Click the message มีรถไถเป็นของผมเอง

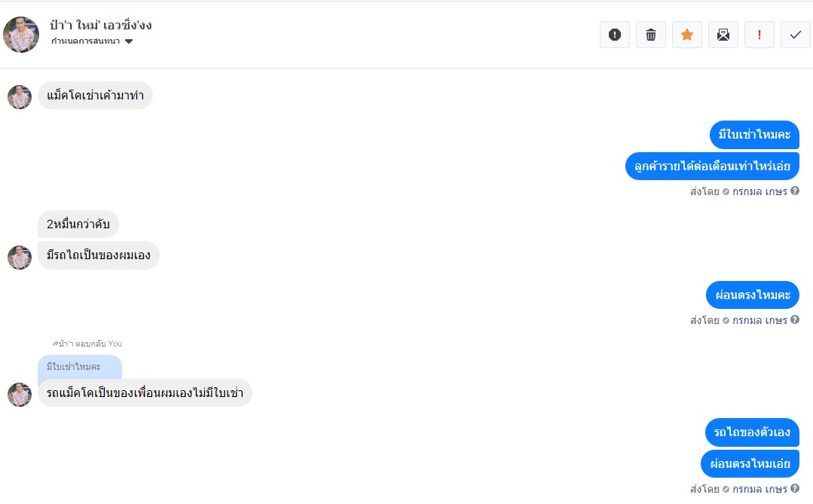99,255
